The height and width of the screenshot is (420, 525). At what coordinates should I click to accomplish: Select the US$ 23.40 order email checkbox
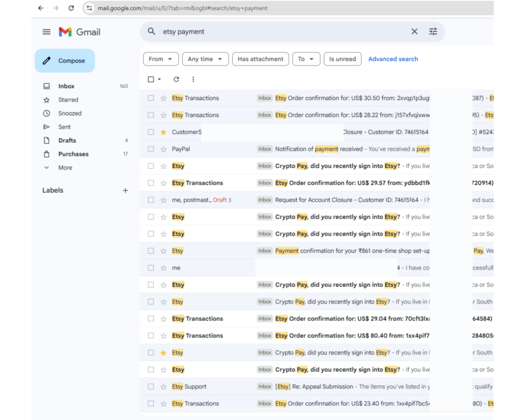point(151,404)
